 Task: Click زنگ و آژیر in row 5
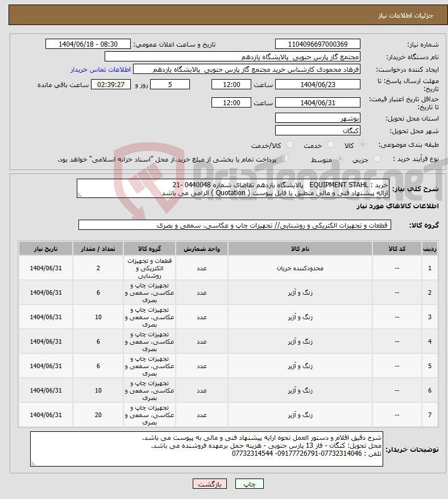coord(300,366)
